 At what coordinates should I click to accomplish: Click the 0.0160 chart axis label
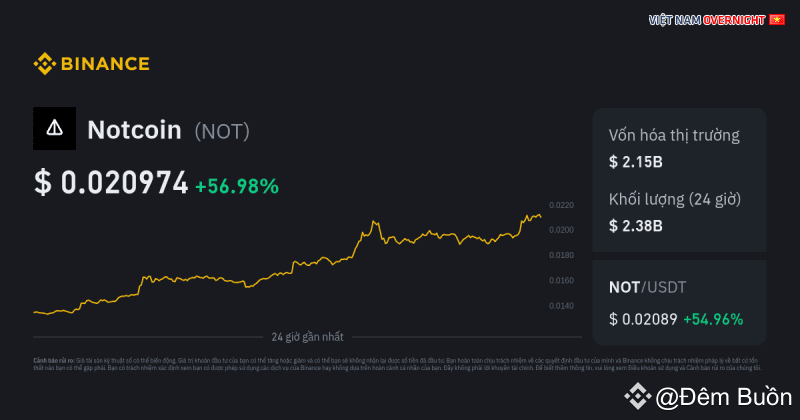[561, 281]
